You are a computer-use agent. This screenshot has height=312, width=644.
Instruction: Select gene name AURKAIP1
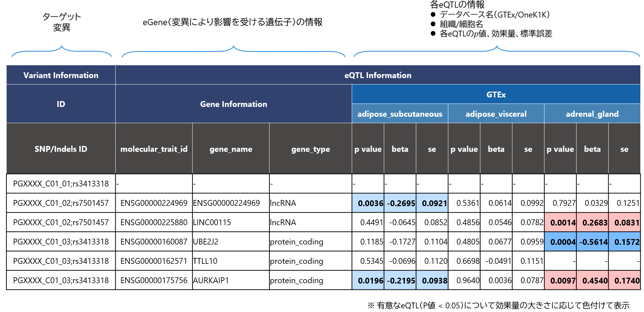231,280
